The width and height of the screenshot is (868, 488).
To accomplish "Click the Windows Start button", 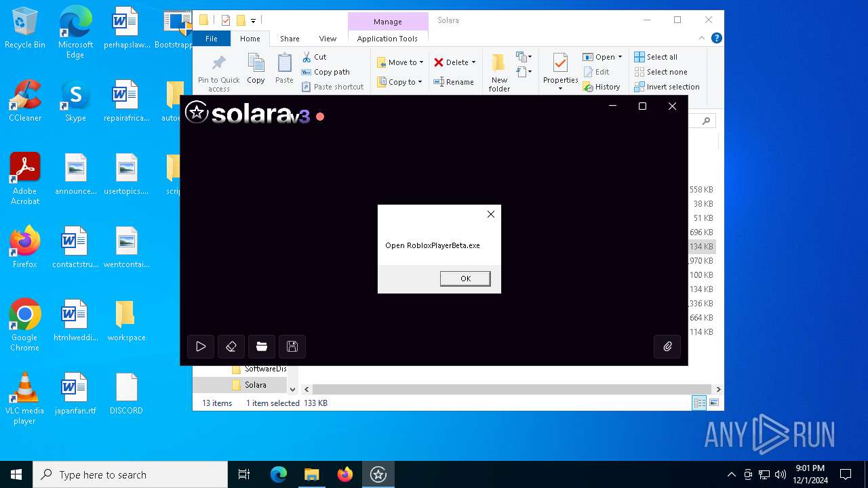I will tap(16, 474).
